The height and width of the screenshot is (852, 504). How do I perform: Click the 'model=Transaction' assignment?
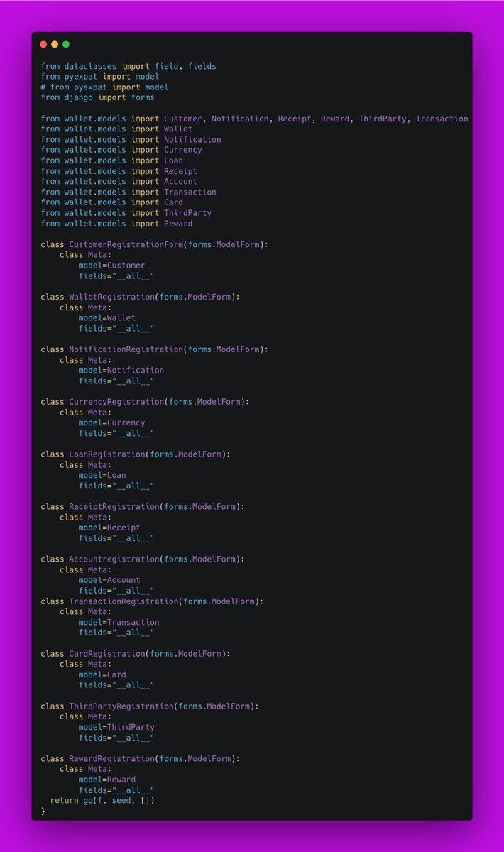point(119,623)
